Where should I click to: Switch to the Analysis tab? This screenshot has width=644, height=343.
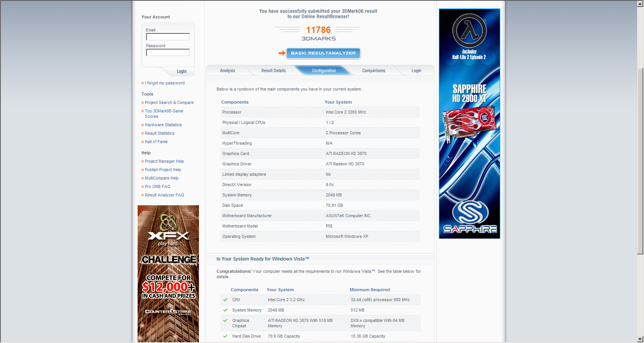227,71
